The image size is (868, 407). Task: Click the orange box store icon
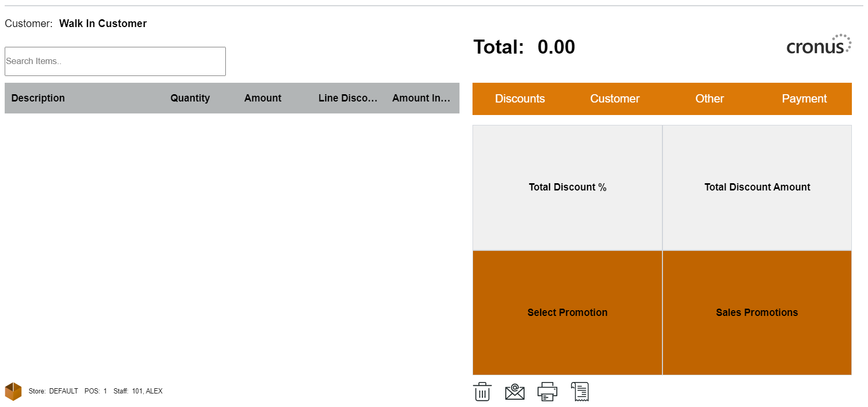click(13, 391)
